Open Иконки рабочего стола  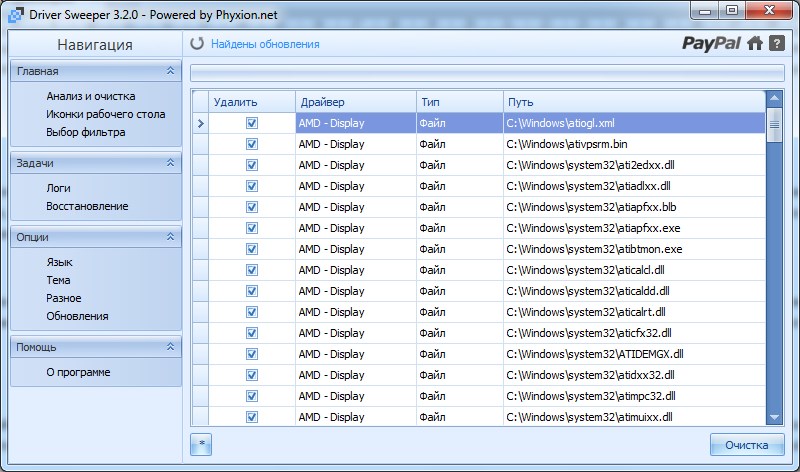(x=106, y=114)
